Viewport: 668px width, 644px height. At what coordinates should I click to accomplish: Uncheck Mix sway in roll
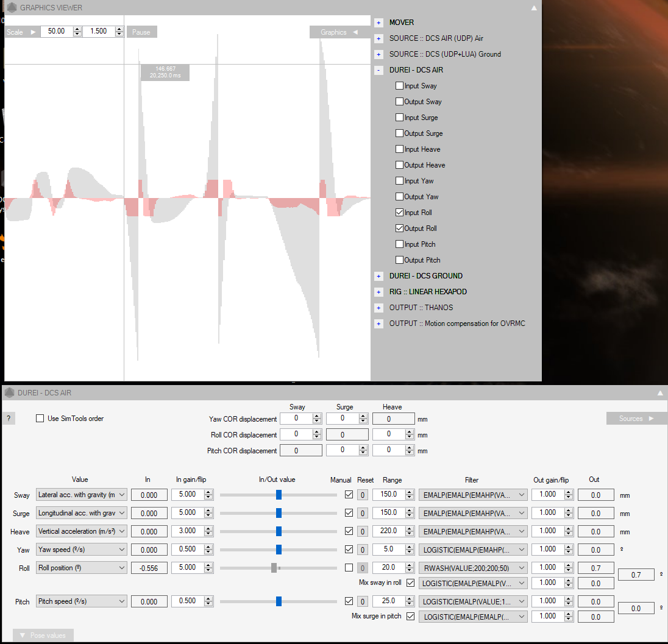coord(410,582)
